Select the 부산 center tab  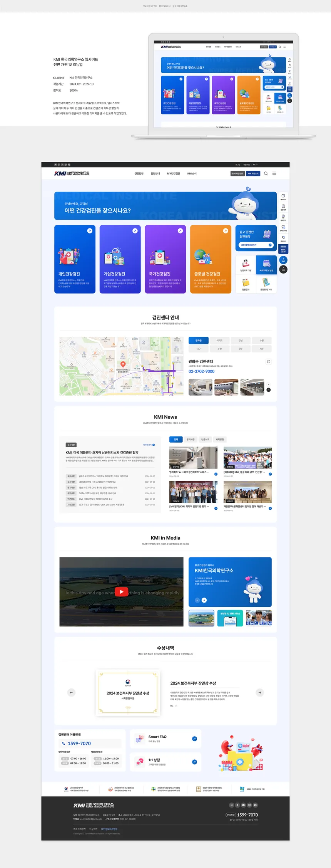(219, 349)
